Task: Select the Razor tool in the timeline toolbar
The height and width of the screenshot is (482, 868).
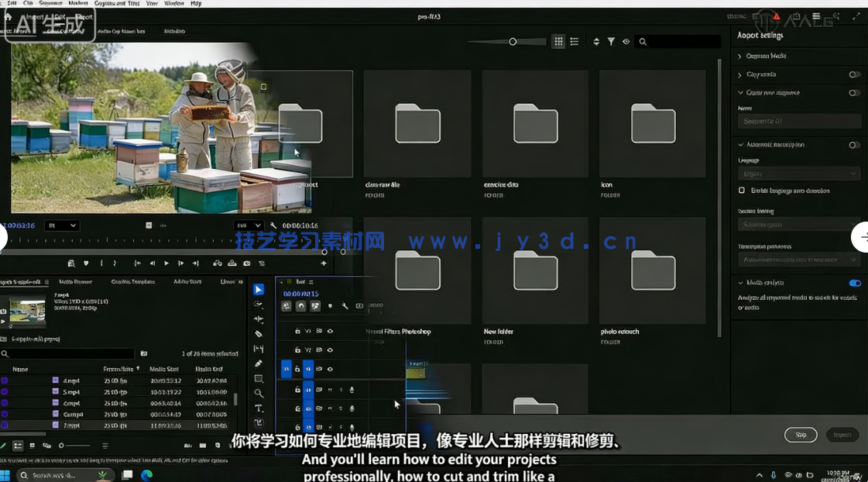Action: (x=259, y=332)
